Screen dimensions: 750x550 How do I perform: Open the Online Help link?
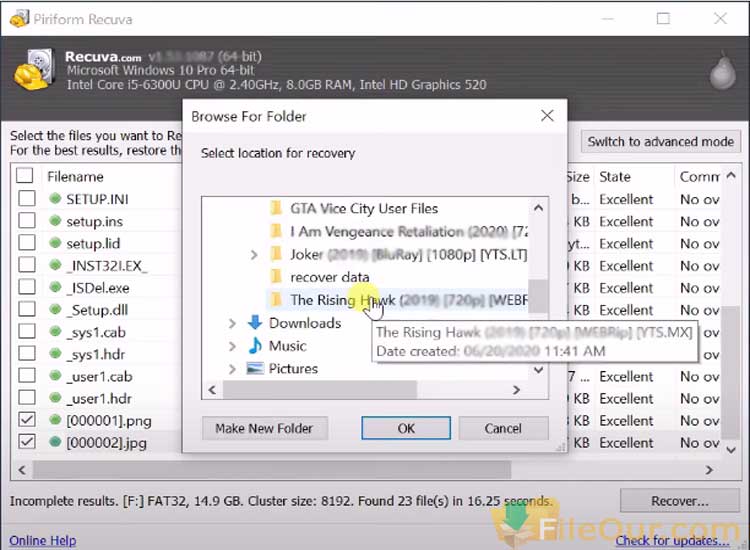coord(43,541)
